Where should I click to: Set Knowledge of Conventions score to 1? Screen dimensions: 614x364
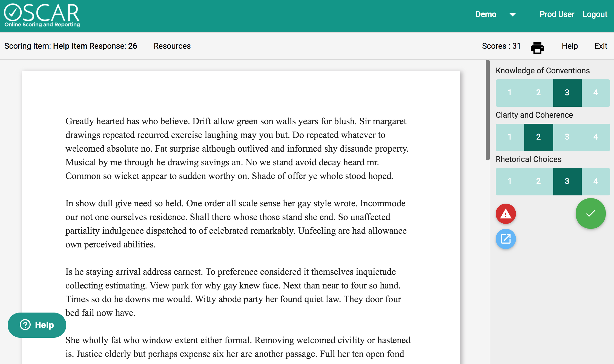pos(510,93)
